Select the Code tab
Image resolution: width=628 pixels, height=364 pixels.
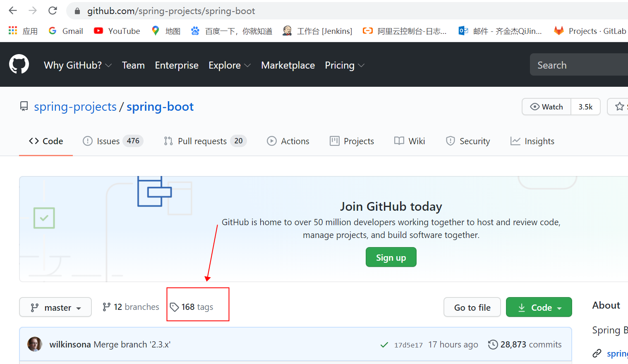tap(46, 141)
